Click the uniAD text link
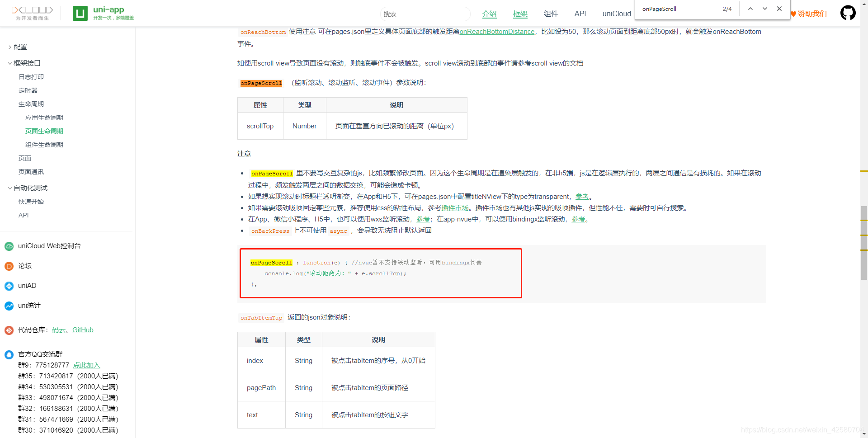 [27, 286]
